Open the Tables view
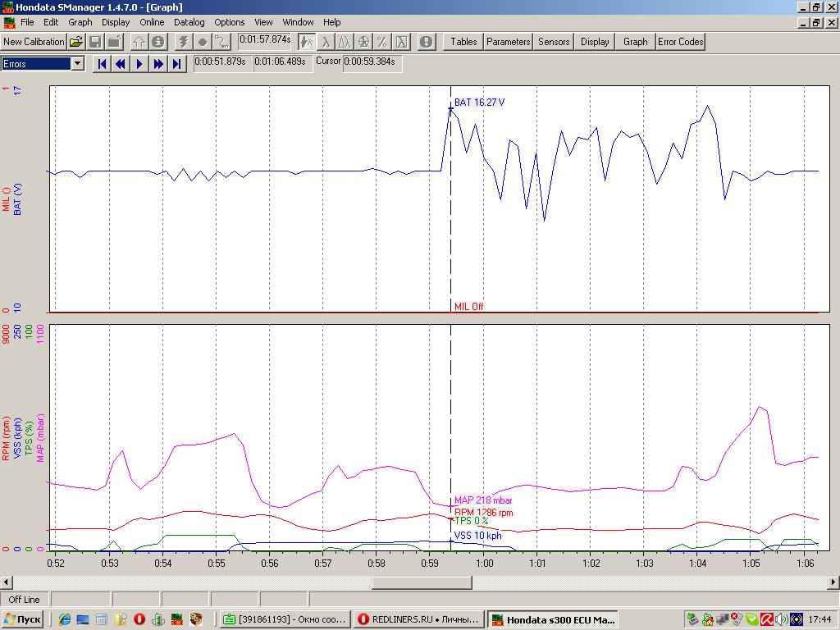The height and width of the screenshot is (630, 840). point(463,42)
